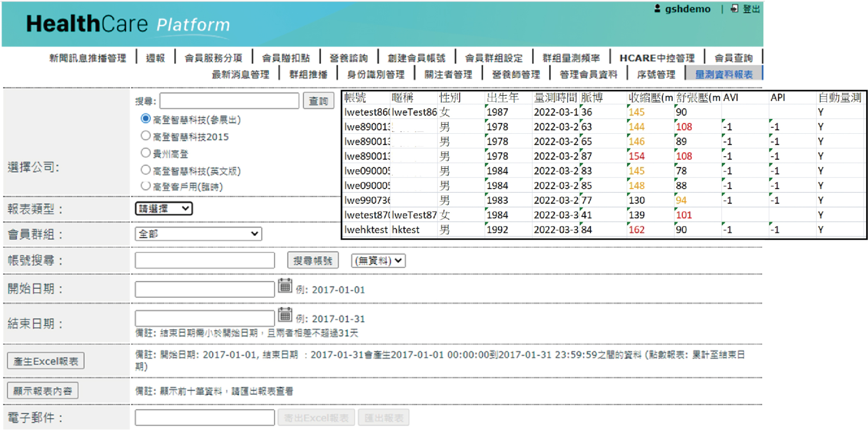This screenshot has width=868, height=431.
Task: Click into the 開始日期 text field
Action: (x=204, y=290)
